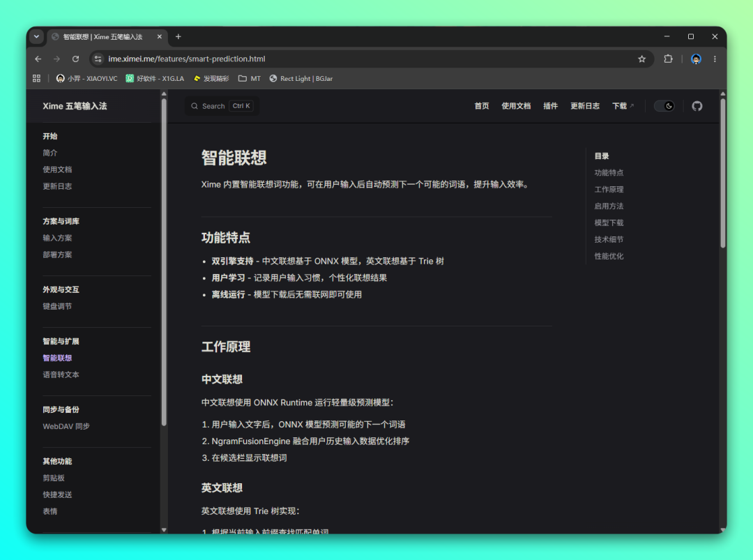The height and width of the screenshot is (560, 753).
Task: Open 使用文档 in the sidebar
Action: point(57,169)
